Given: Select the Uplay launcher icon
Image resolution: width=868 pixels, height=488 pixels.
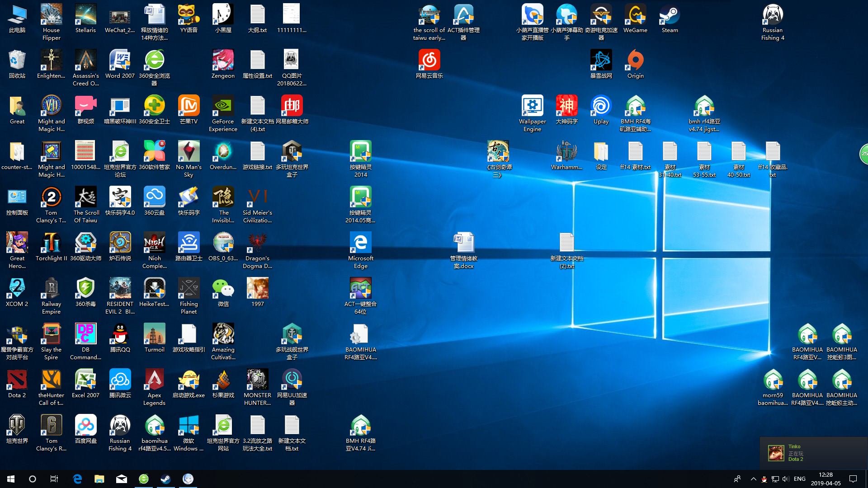Looking at the screenshot, I should (601, 107).
